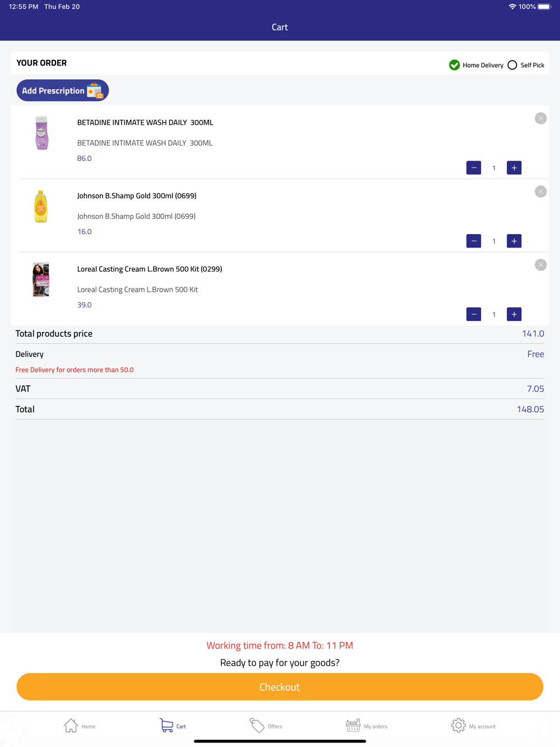The height and width of the screenshot is (747, 560).
Task: Remove Johnson B.Shamp Gold from cart
Action: tap(540, 192)
